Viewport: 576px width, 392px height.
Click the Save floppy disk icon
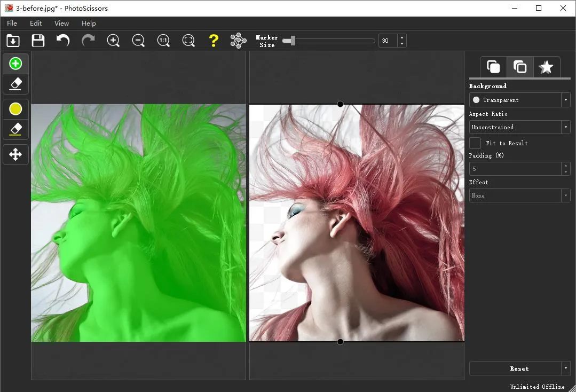point(38,41)
